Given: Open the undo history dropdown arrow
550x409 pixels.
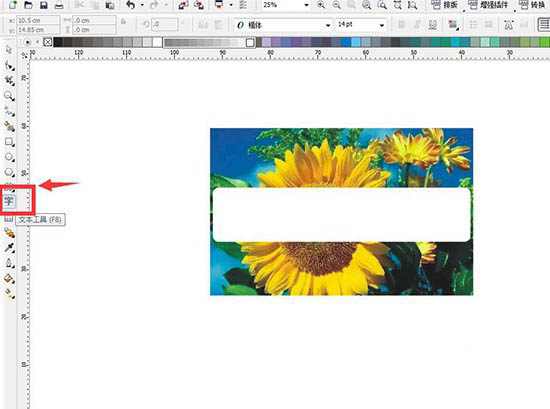Looking at the screenshot, I should [142, 5].
